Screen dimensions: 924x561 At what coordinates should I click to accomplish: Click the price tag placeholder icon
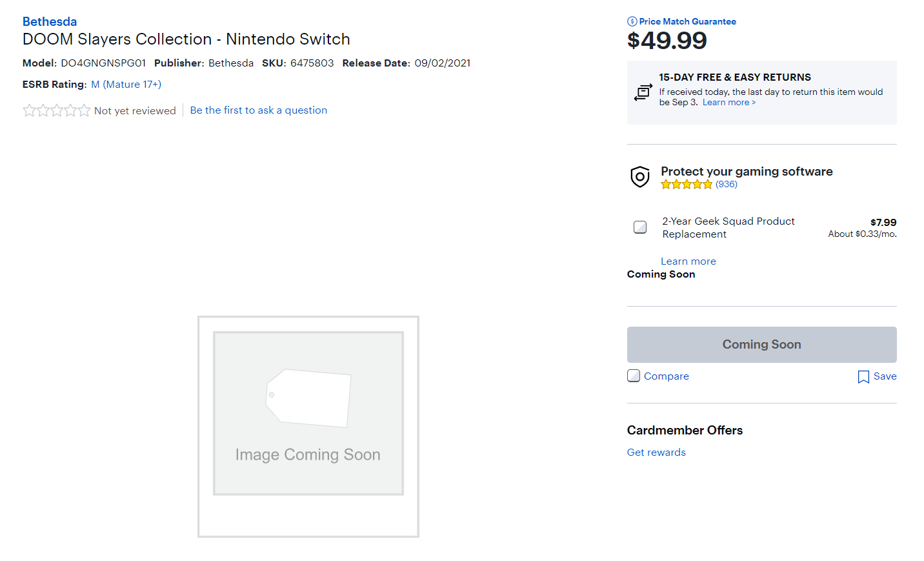pos(308,398)
